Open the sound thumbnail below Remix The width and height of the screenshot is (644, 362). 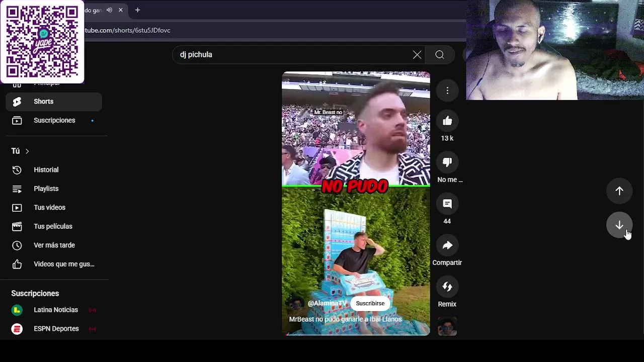coord(447,326)
